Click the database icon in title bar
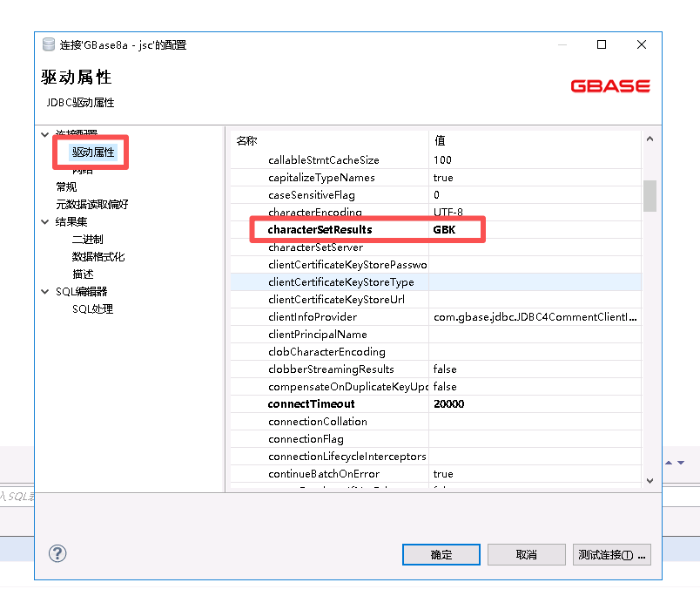Viewport: 700px width, 596px height. tap(48, 44)
